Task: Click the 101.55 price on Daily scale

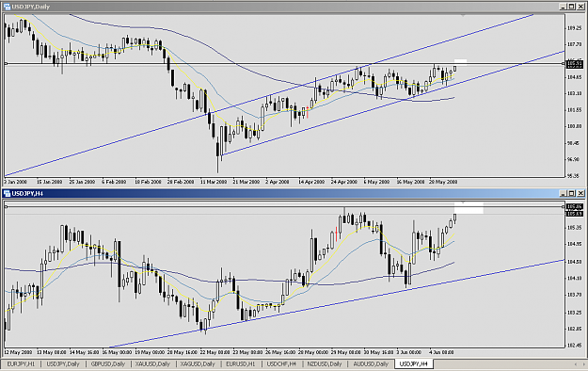Action: [574, 110]
